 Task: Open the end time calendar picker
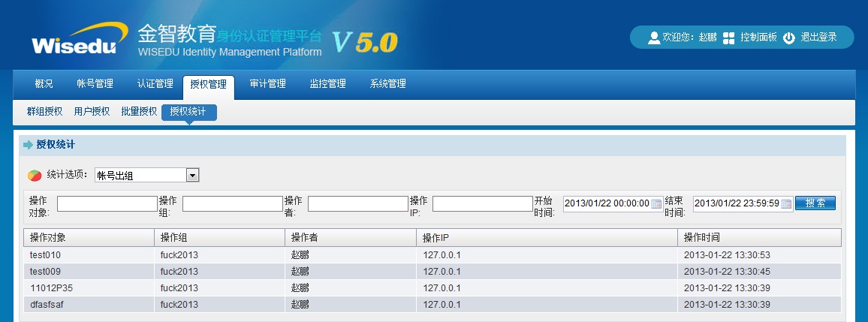[x=785, y=204]
